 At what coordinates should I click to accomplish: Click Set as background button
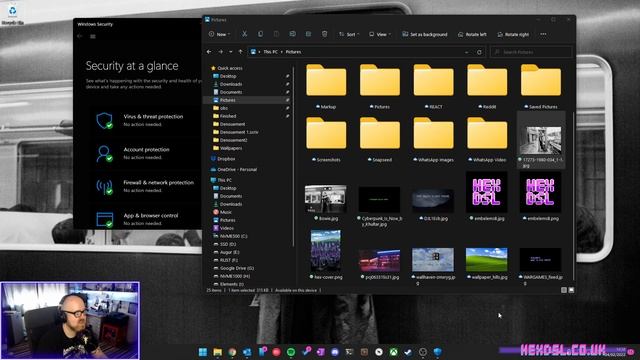pos(425,34)
